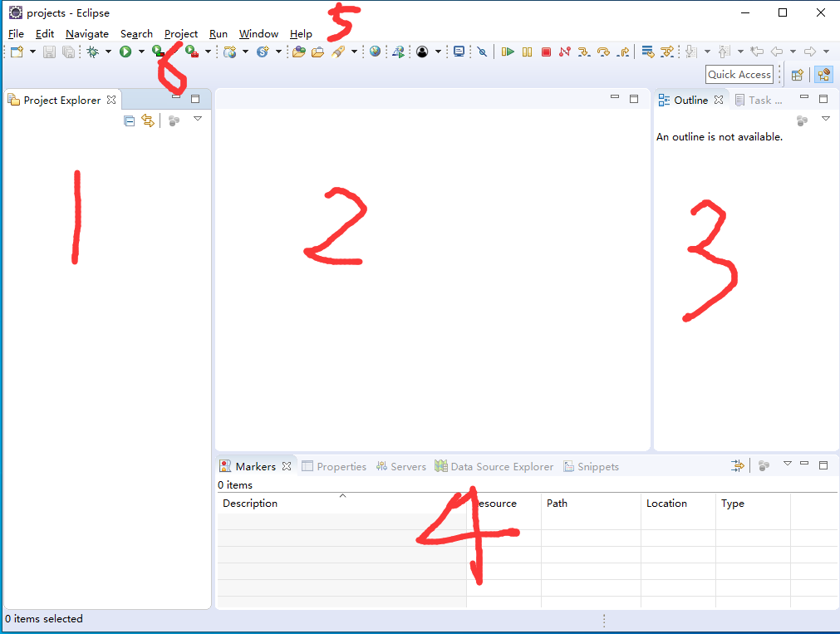Open the Navigate menu

point(87,34)
